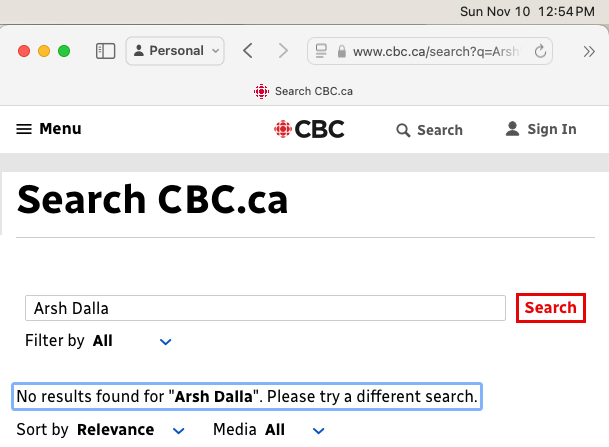Viewport: 609px width, 447px height.
Task: Expand the Filter by All dropdown
Action: pyautogui.click(x=166, y=341)
